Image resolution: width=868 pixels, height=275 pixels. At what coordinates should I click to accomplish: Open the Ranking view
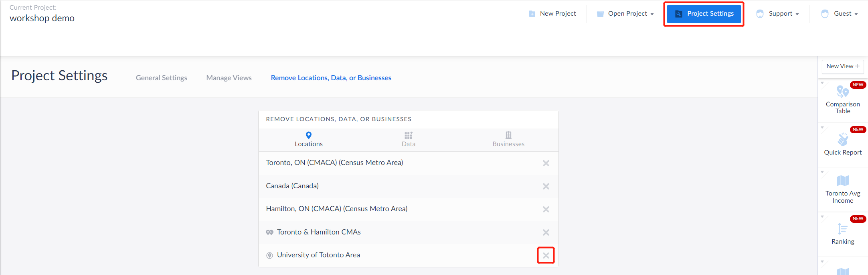843,234
